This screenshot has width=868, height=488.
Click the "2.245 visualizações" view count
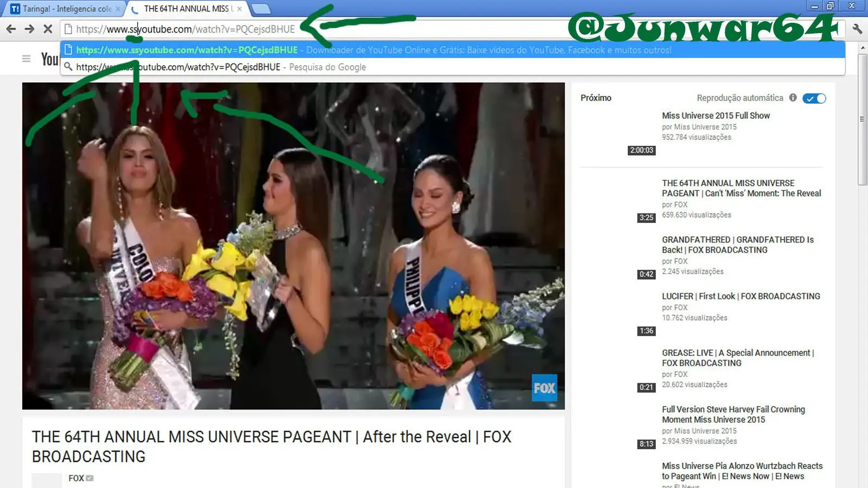click(693, 271)
